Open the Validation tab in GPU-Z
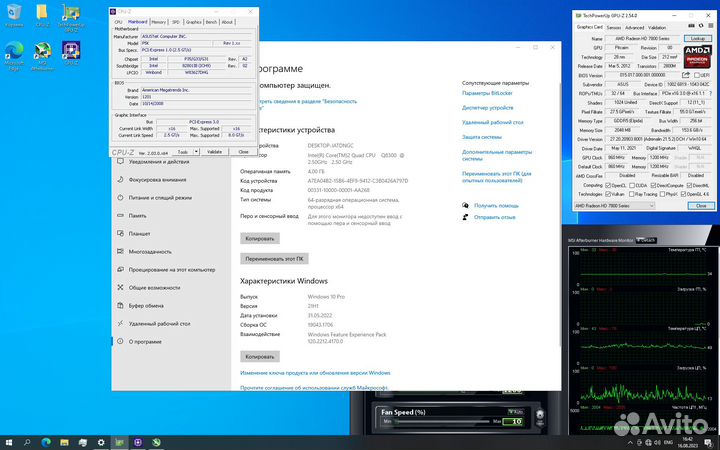The width and height of the screenshot is (720, 450). [657, 28]
